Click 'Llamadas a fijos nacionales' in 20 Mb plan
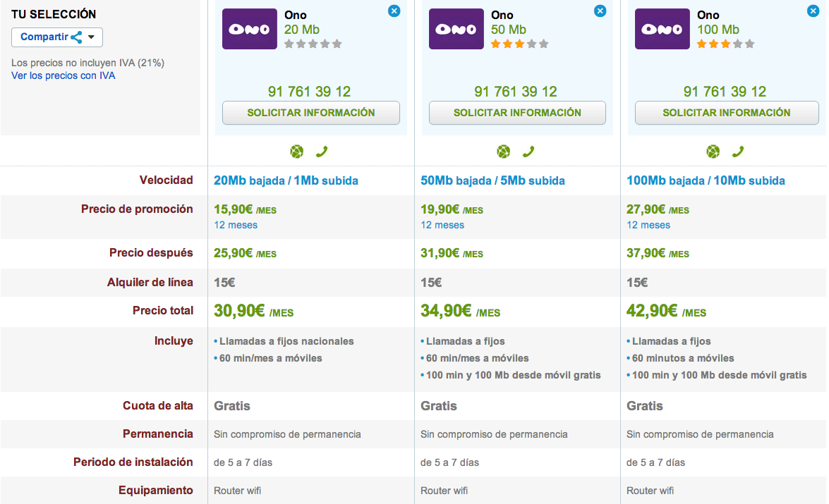The height and width of the screenshot is (504, 829). (x=286, y=341)
